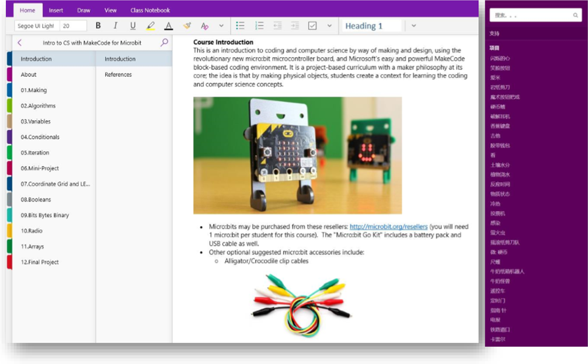The image size is (588, 364).
Task: Apply yellow text highlight
Action: pyautogui.click(x=150, y=26)
